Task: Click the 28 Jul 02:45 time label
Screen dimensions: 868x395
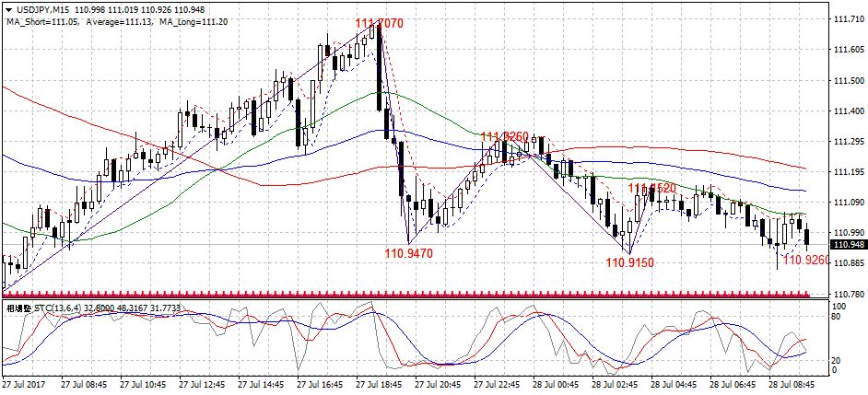Action: pyautogui.click(x=618, y=384)
